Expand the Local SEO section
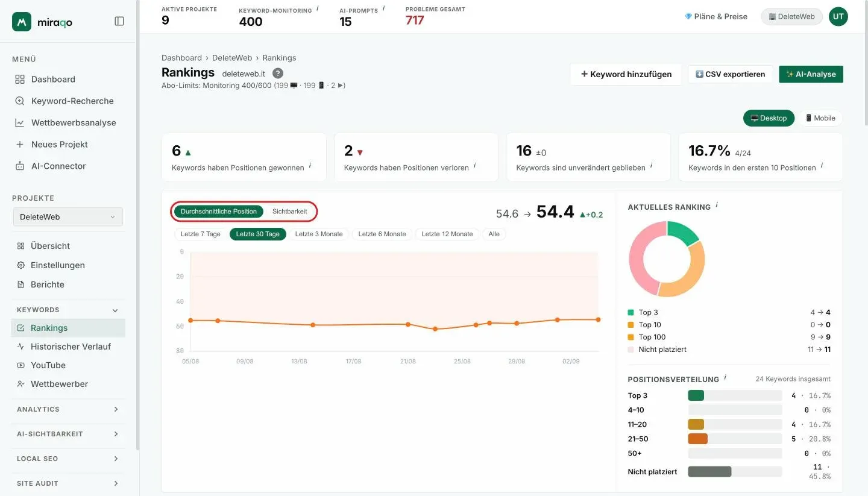The image size is (868, 496). 68,459
